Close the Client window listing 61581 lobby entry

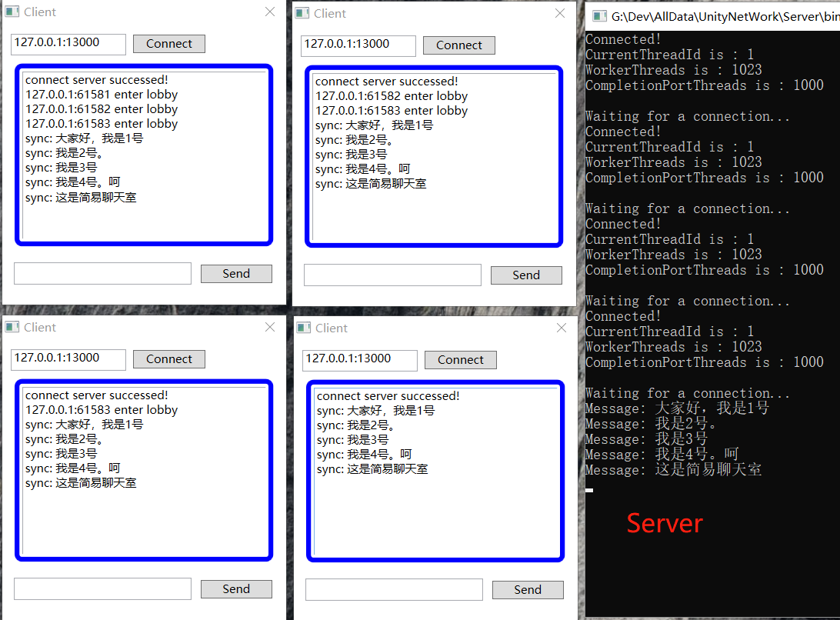(270, 12)
